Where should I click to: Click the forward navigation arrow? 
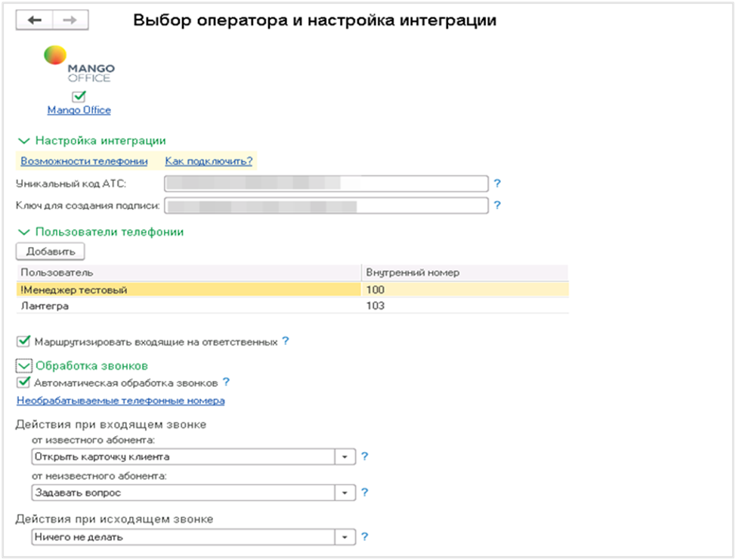click(x=70, y=20)
